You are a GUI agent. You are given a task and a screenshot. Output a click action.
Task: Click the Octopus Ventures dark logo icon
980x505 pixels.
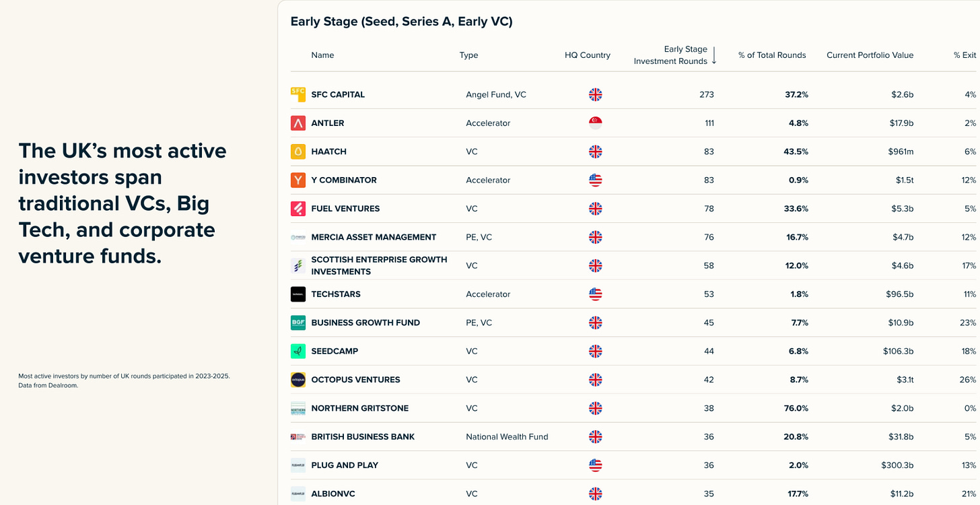pos(298,380)
